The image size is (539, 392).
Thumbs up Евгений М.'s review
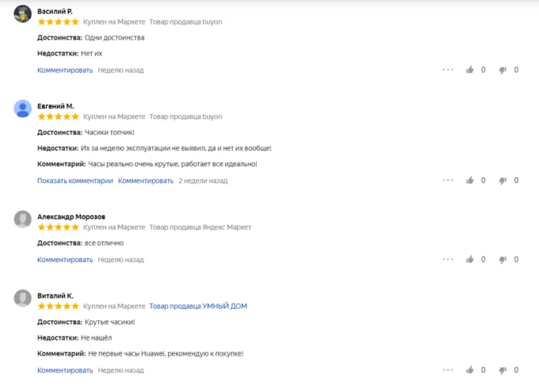[x=470, y=181]
